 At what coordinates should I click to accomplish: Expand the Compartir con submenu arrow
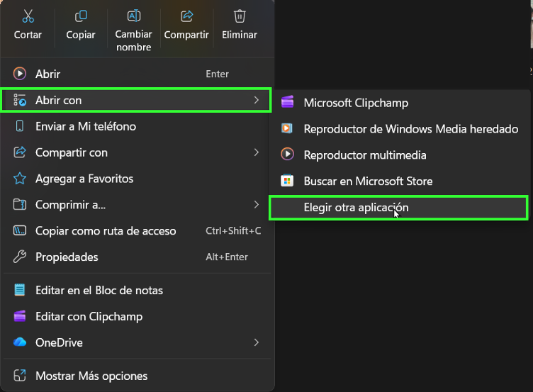[257, 152]
